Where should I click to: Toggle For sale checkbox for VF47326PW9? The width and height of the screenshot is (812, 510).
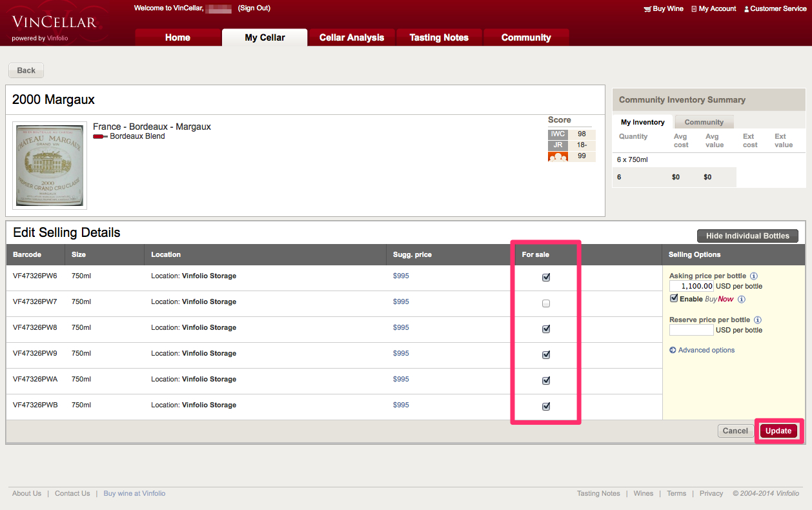pyautogui.click(x=546, y=355)
